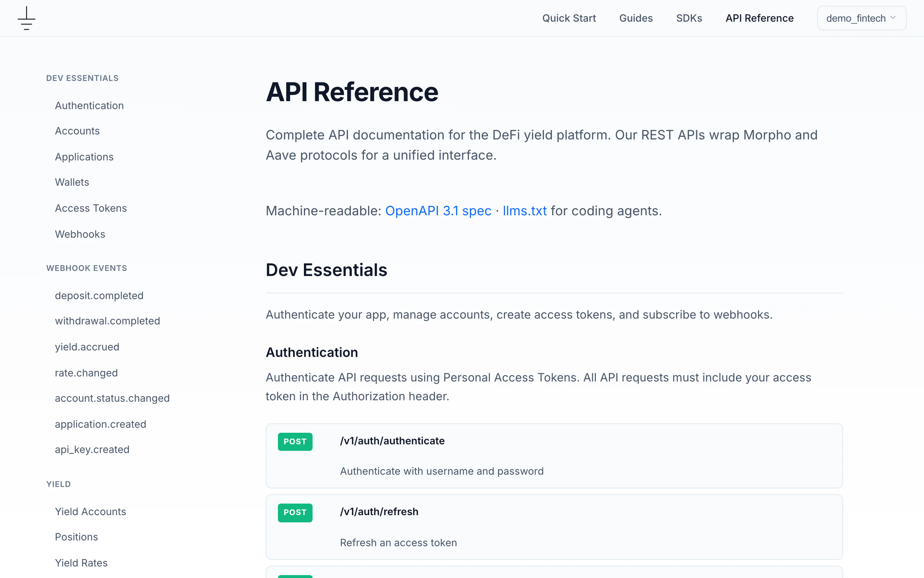Image resolution: width=924 pixels, height=578 pixels.
Task: Open the demo_fintech account dropdown
Action: click(x=862, y=18)
